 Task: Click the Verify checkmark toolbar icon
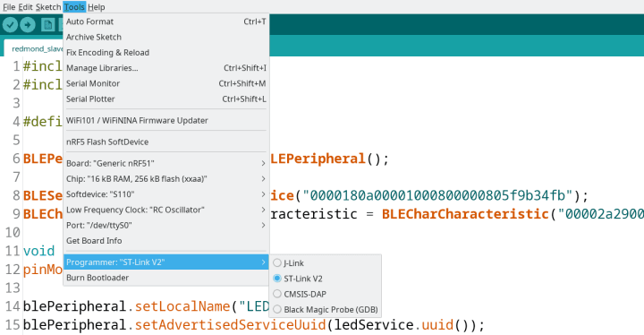[x=10, y=25]
